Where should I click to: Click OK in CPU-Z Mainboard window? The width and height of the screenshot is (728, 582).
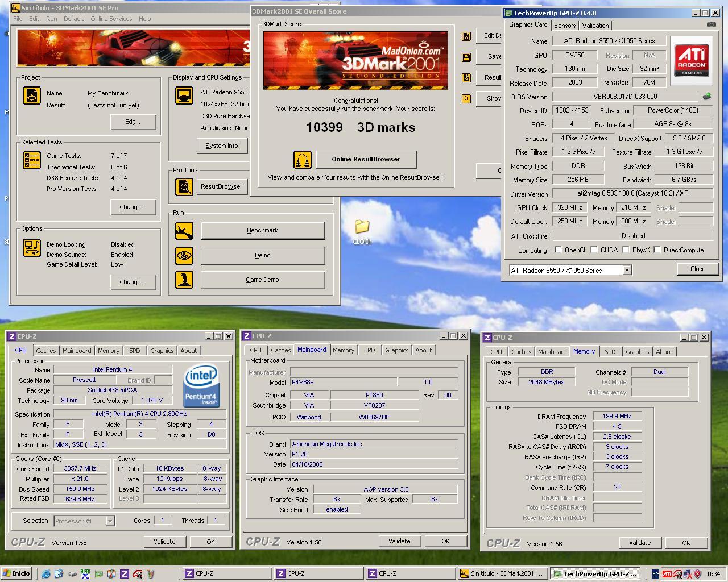pyautogui.click(x=445, y=541)
